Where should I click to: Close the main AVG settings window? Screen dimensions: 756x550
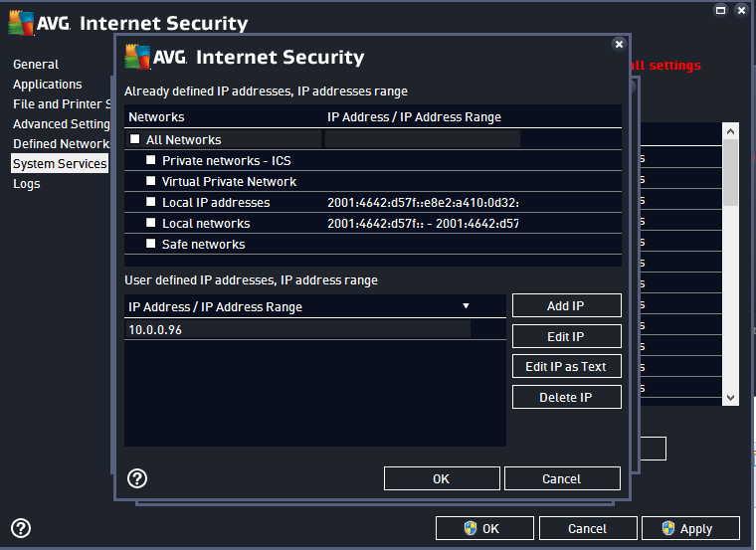click(741, 10)
